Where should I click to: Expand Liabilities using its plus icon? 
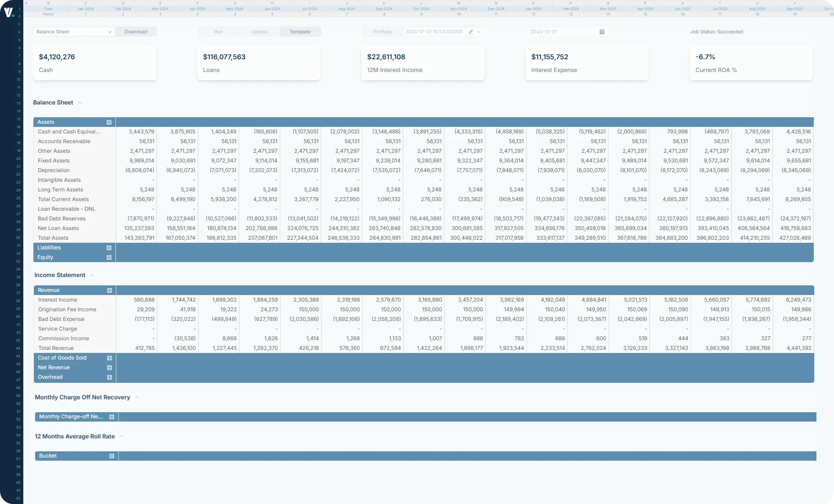coord(109,248)
